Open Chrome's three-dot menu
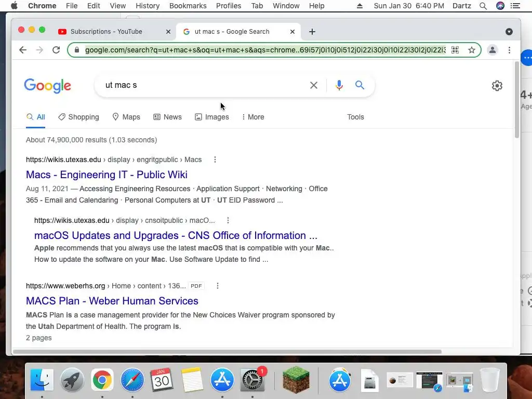This screenshot has height=399, width=532. pyautogui.click(x=509, y=50)
